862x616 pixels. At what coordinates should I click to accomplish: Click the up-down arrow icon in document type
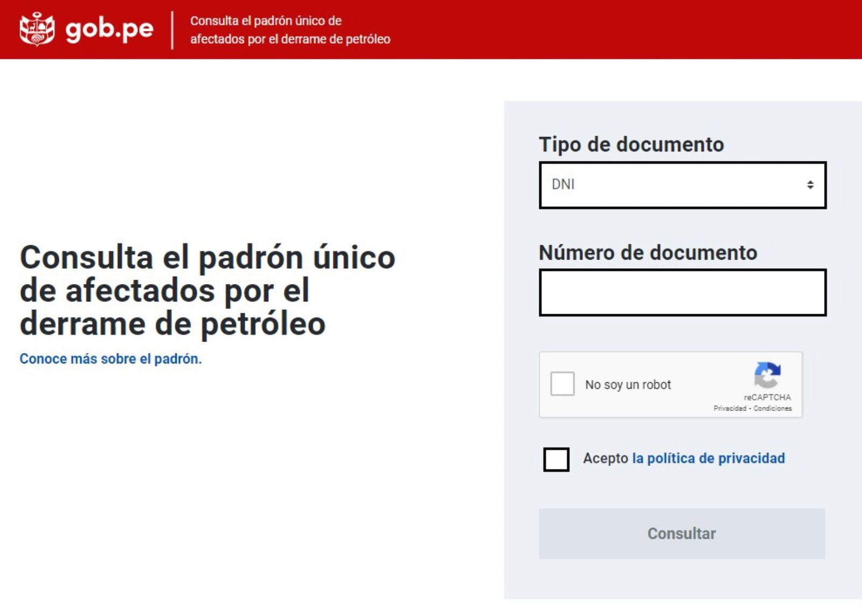click(810, 185)
